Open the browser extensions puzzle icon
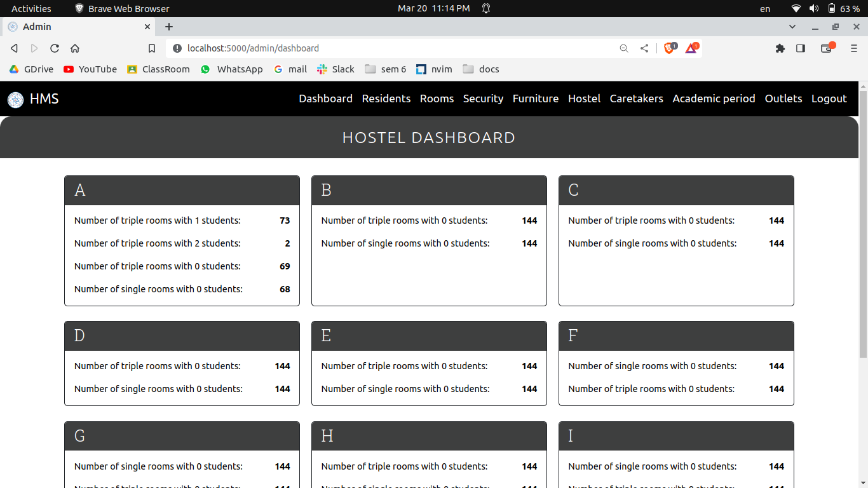Viewport: 868px width, 488px height. (x=780, y=48)
